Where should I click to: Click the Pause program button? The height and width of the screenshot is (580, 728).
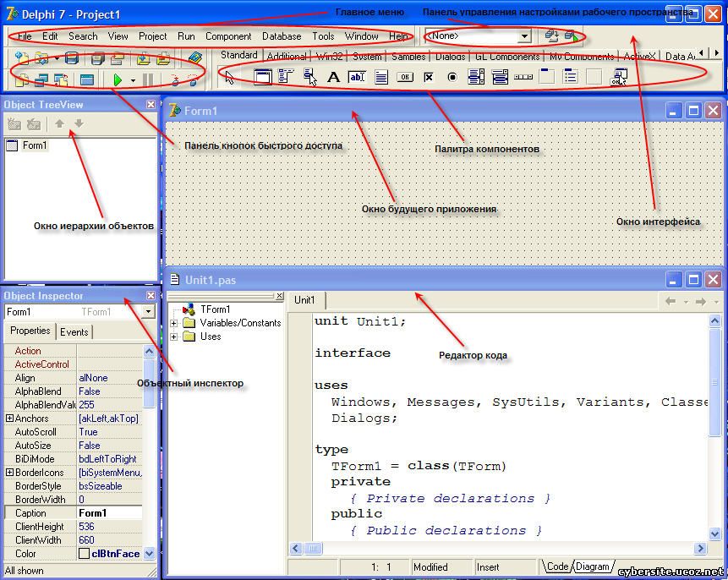[148, 79]
